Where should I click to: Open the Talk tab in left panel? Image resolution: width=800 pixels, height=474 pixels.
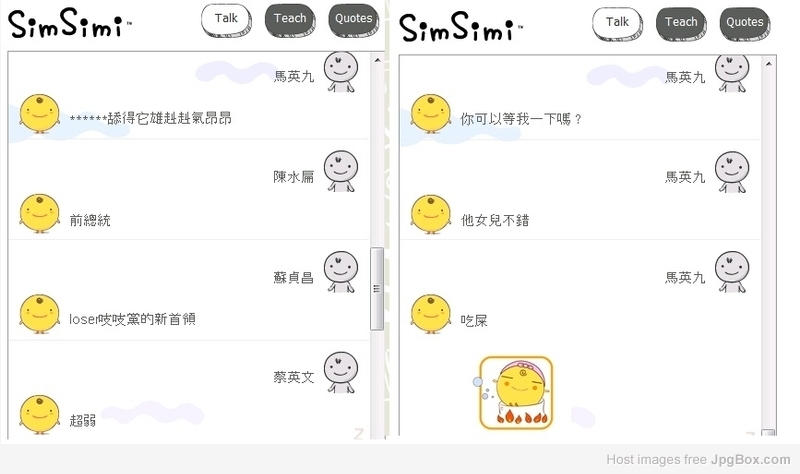pyautogui.click(x=226, y=19)
